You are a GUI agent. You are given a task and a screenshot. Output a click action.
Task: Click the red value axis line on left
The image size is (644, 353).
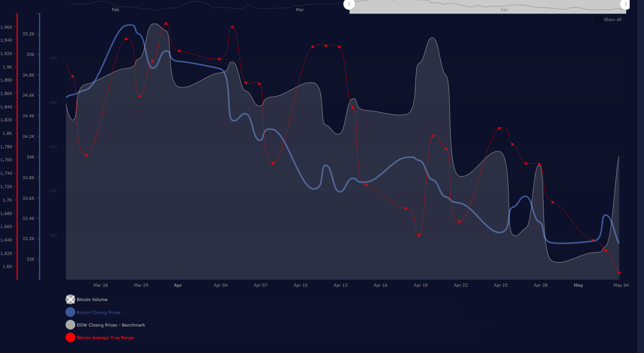click(17, 146)
